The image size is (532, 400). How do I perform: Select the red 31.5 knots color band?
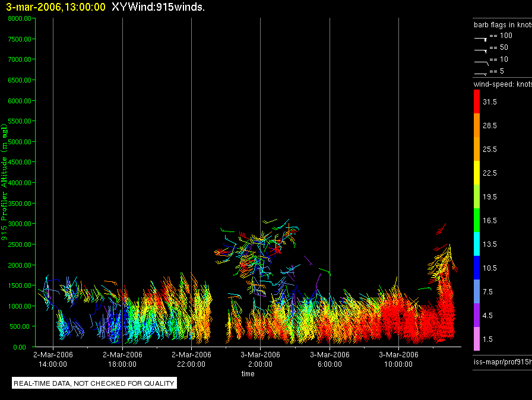[477, 101]
